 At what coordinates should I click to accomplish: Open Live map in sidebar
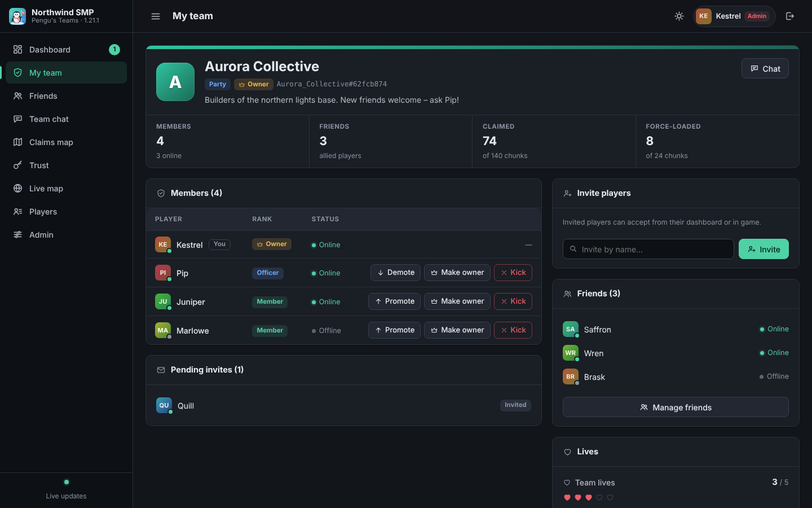[x=66, y=189]
